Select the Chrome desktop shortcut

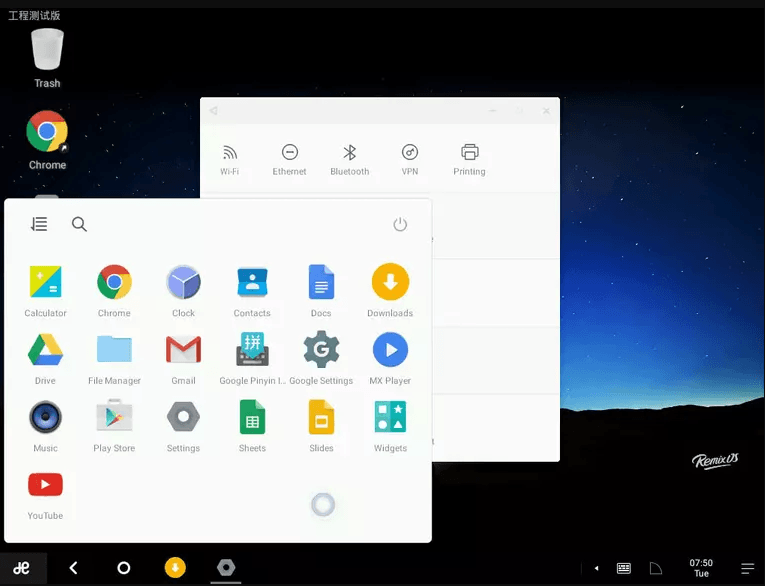(47, 140)
